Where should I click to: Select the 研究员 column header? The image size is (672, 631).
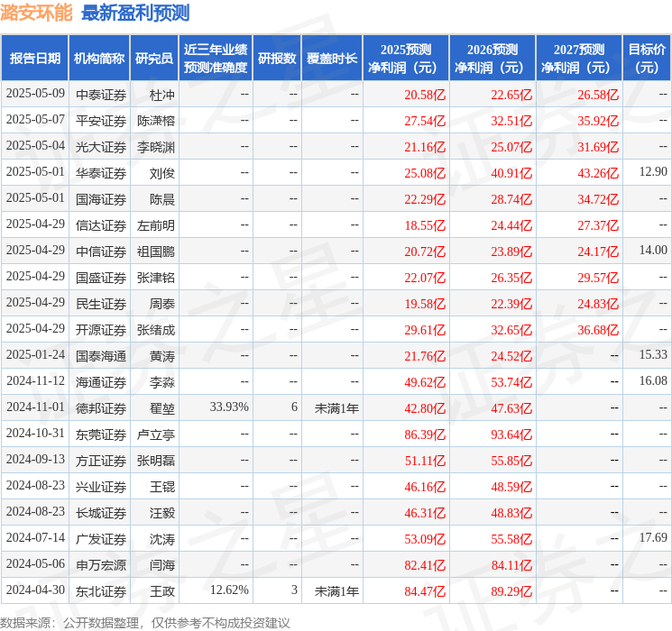pos(154,59)
